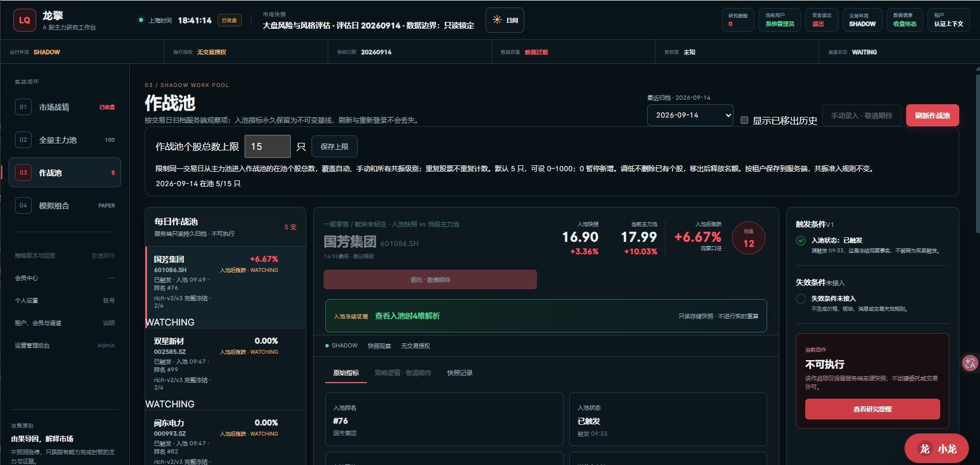The height and width of the screenshot is (465, 980).
Task: Click the 02 badge beside 全量主力池
Action: tap(23, 140)
